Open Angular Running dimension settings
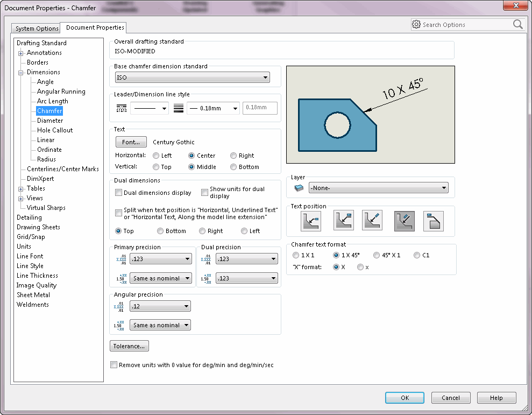 pyautogui.click(x=61, y=92)
